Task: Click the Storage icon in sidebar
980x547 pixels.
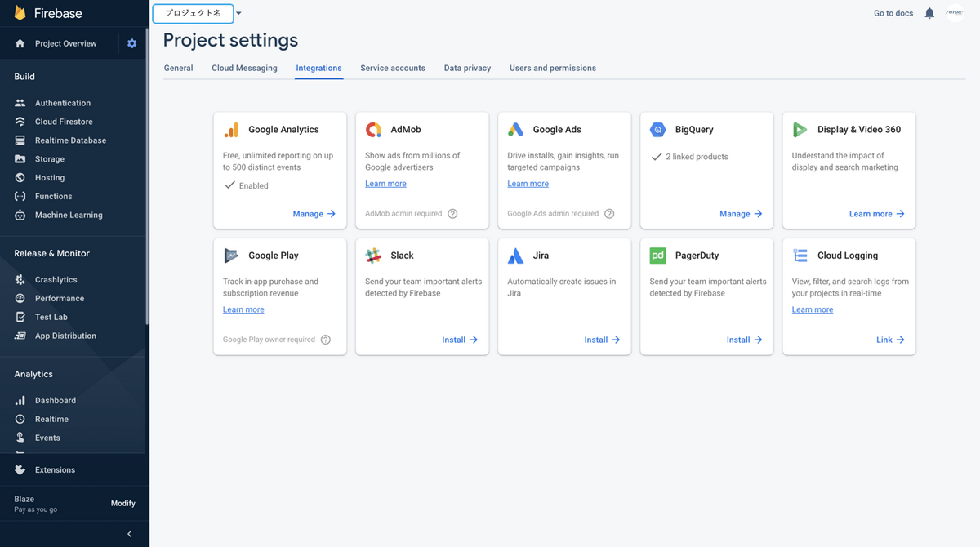Action: click(20, 159)
